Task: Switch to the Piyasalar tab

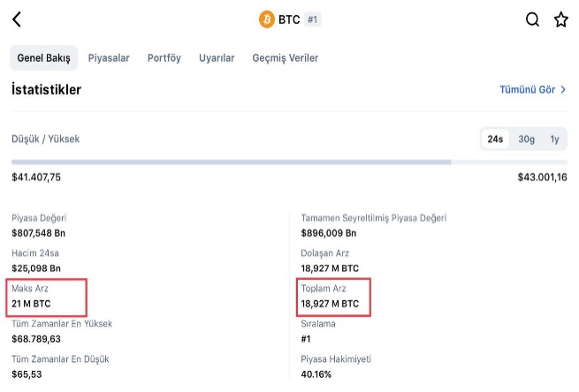Action: (109, 58)
